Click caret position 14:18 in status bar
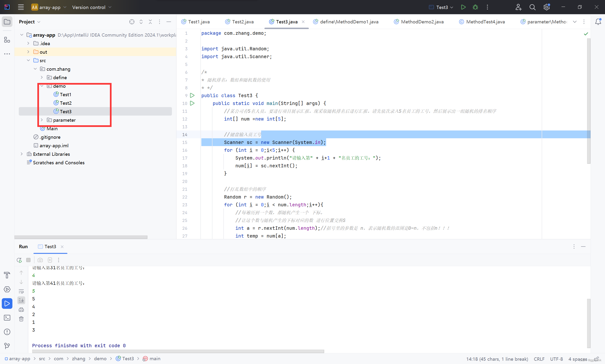Viewport: 605px width, 364px height. point(497,359)
